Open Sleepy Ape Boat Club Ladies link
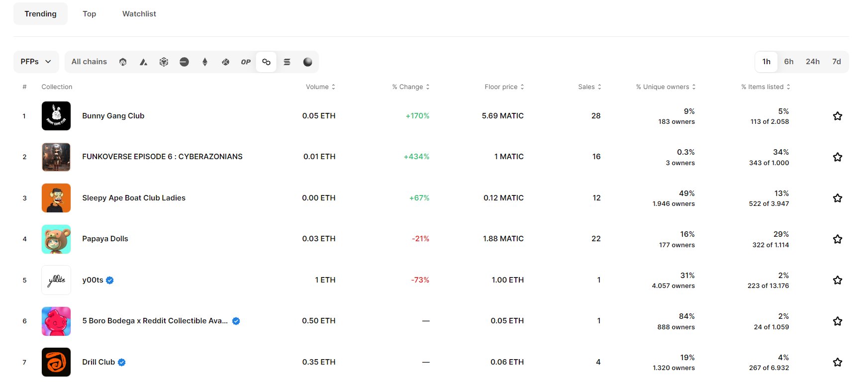This screenshot has height=384, width=868. pyautogui.click(x=134, y=198)
